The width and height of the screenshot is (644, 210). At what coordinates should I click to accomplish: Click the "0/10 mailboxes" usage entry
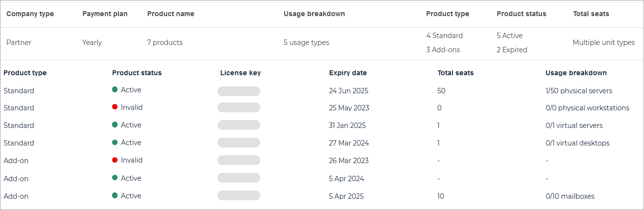point(570,196)
